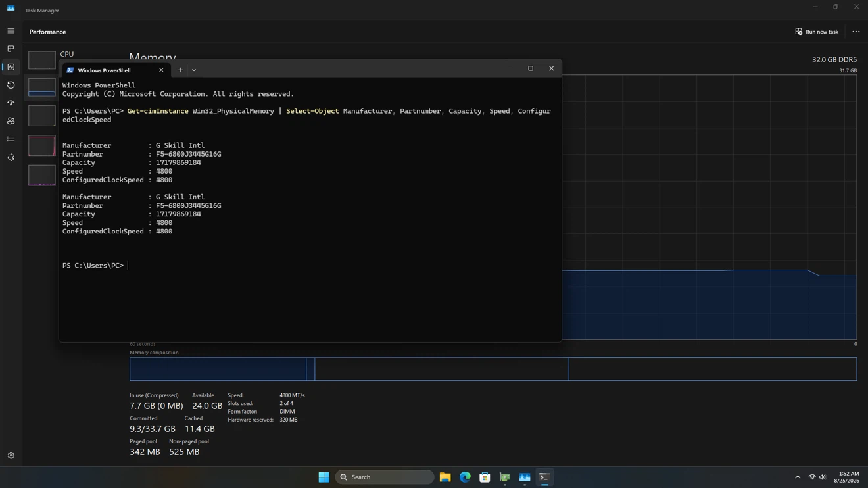The width and height of the screenshot is (868, 488).
Task: Click the Terminal taskbar icon
Action: [x=544, y=477]
